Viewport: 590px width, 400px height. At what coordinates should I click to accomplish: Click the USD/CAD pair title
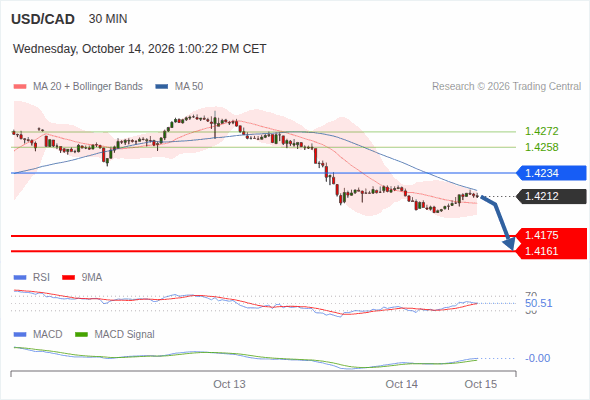tap(43, 19)
